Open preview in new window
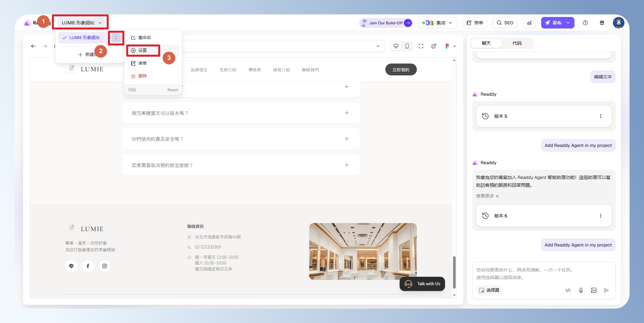 [x=433, y=46]
